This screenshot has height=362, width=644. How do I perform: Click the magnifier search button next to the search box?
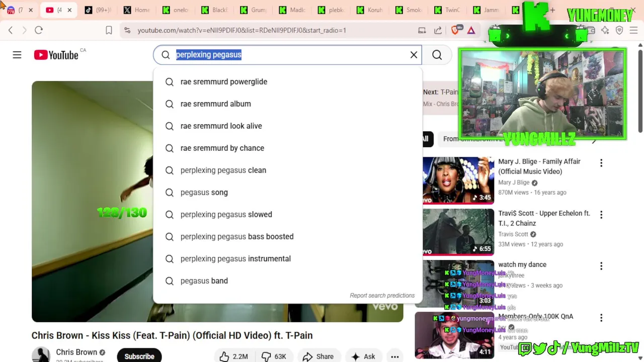click(x=437, y=55)
